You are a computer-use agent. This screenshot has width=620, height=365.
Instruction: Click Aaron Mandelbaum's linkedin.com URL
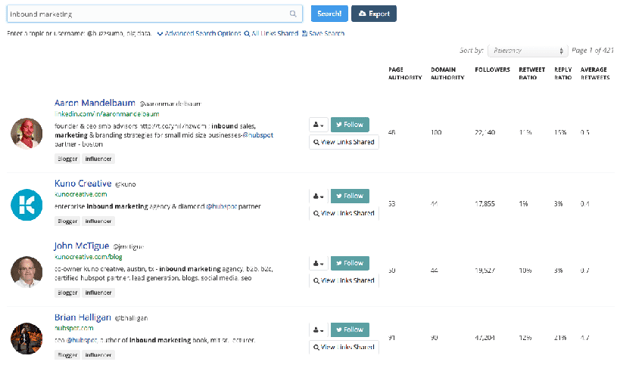pos(107,114)
